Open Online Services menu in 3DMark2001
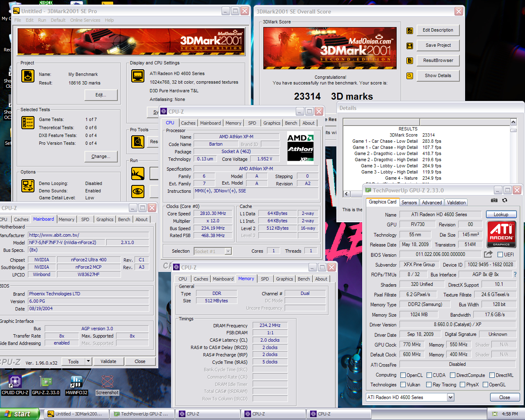The image size is (525, 420). 85,20
